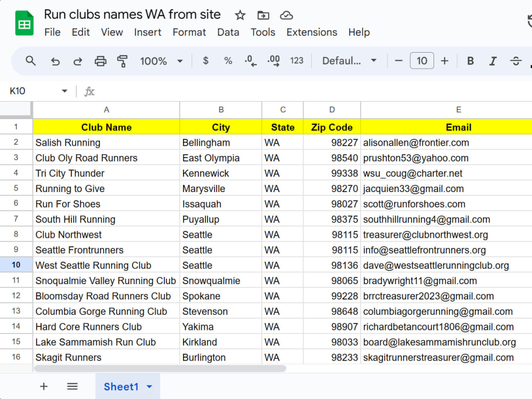
Task: Toggle strikethrough formatting
Action: tap(516, 61)
